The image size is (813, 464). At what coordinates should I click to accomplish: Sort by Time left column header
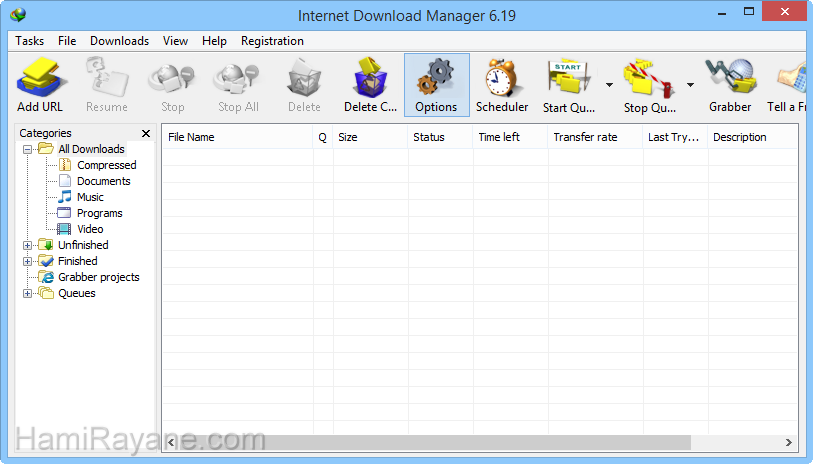510,137
